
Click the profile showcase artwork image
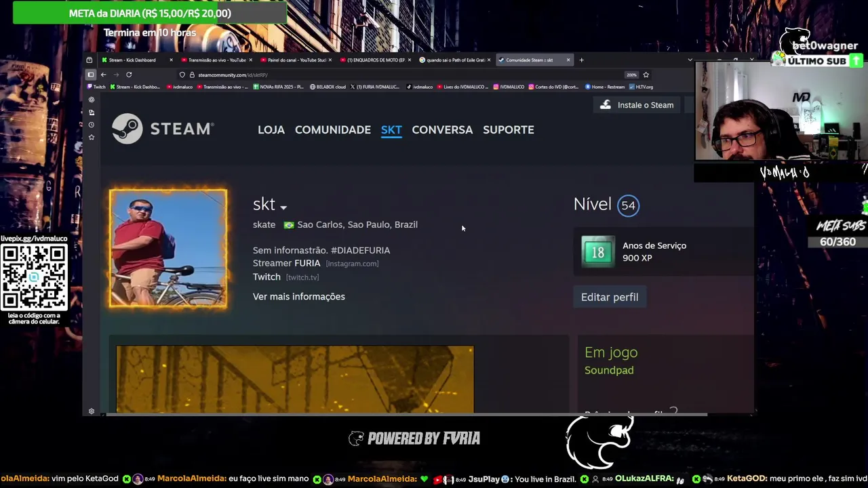click(x=295, y=379)
